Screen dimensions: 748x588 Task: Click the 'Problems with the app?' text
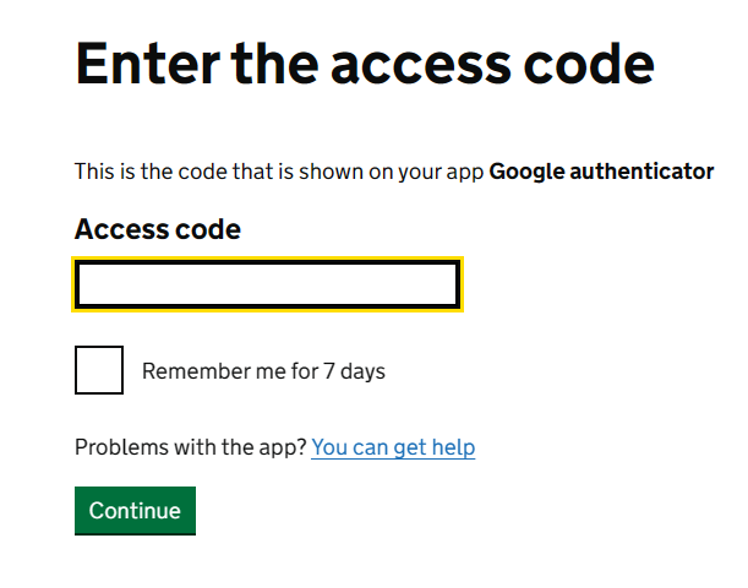coord(190,447)
